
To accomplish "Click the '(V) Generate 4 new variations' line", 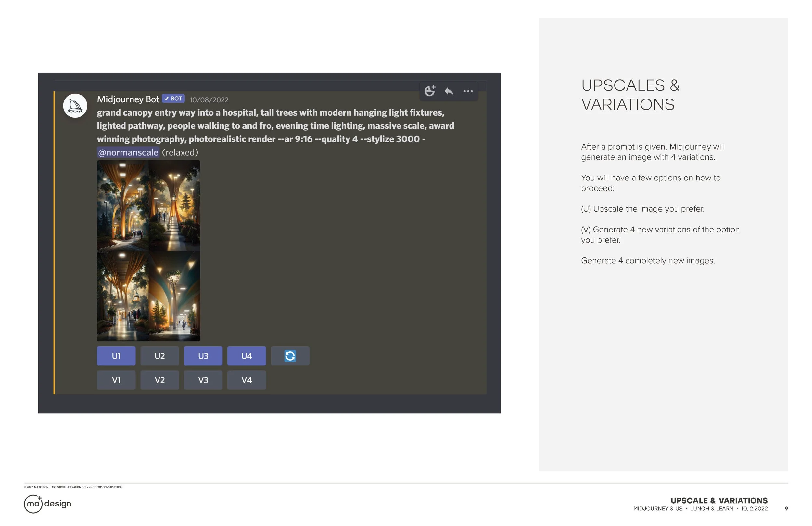I will coord(660,235).
